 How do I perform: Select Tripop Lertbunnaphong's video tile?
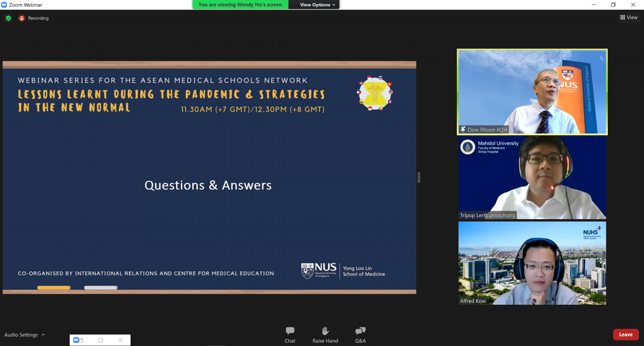pyautogui.click(x=532, y=177)
